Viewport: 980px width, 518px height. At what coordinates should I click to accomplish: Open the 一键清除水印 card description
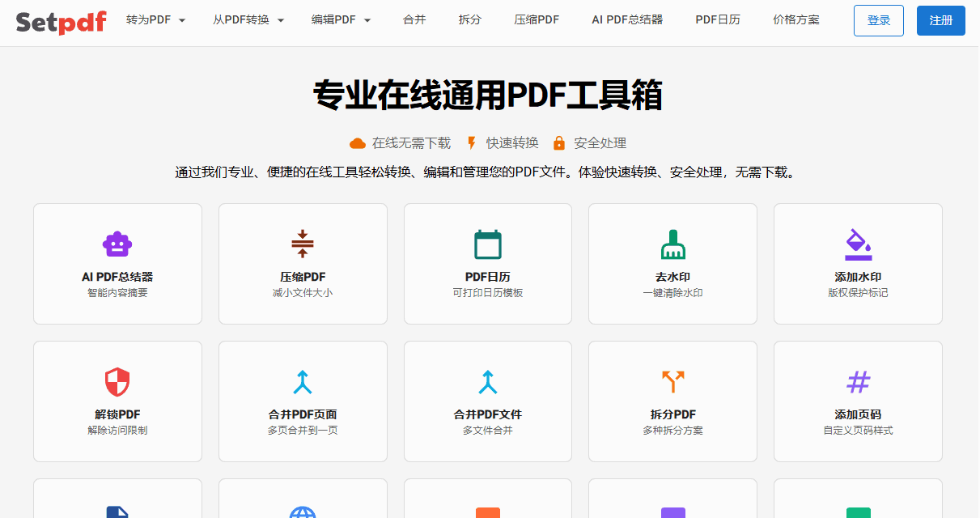(x=672, y=293)
